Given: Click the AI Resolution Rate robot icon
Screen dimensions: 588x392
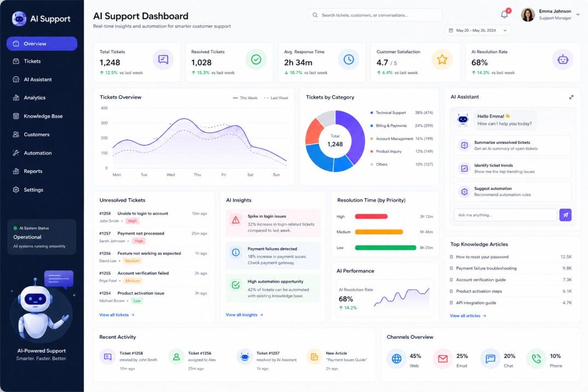Looking at the screenshot, I should pos(563,59).
